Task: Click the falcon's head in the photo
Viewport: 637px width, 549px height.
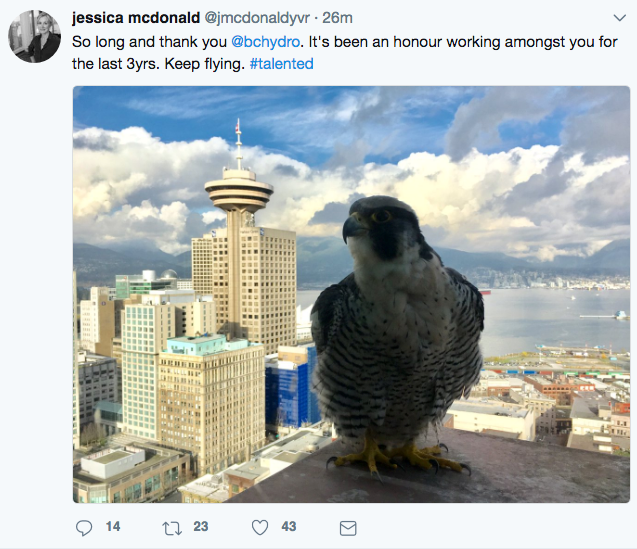Action: click(x=381, y=227)
